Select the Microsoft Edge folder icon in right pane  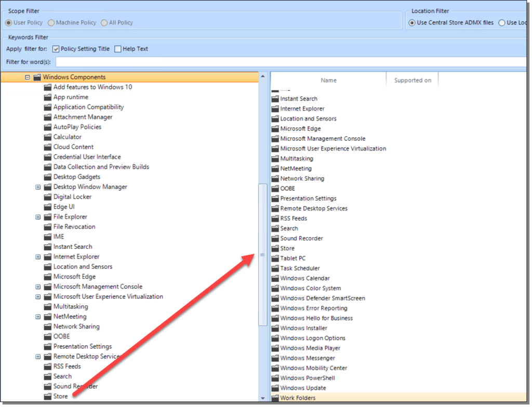tap(274, 128)
